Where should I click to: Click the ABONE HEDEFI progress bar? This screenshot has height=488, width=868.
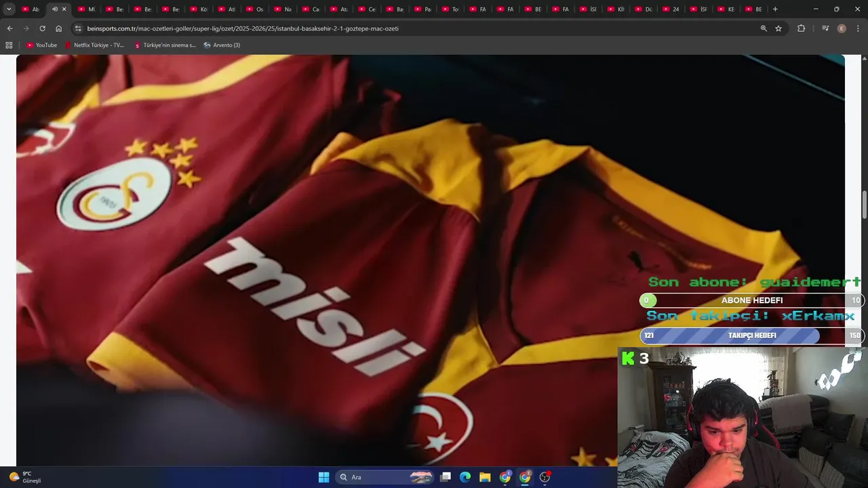coord(751,300)
